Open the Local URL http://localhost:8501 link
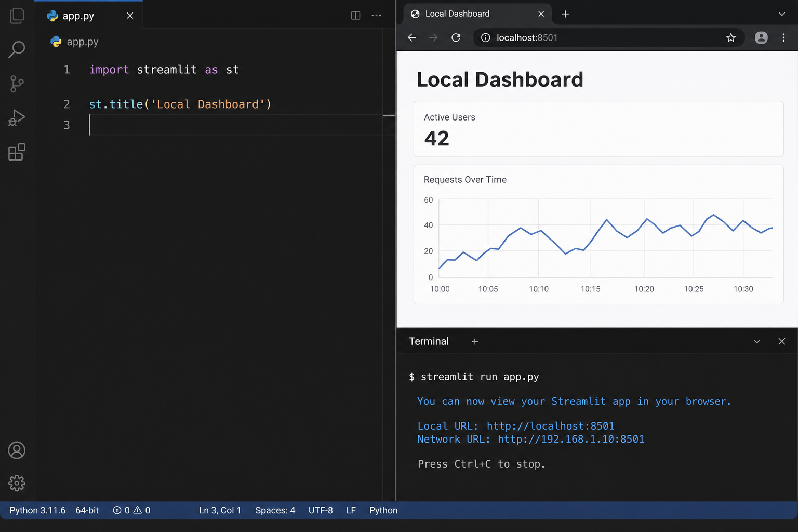 click(551, 426)
